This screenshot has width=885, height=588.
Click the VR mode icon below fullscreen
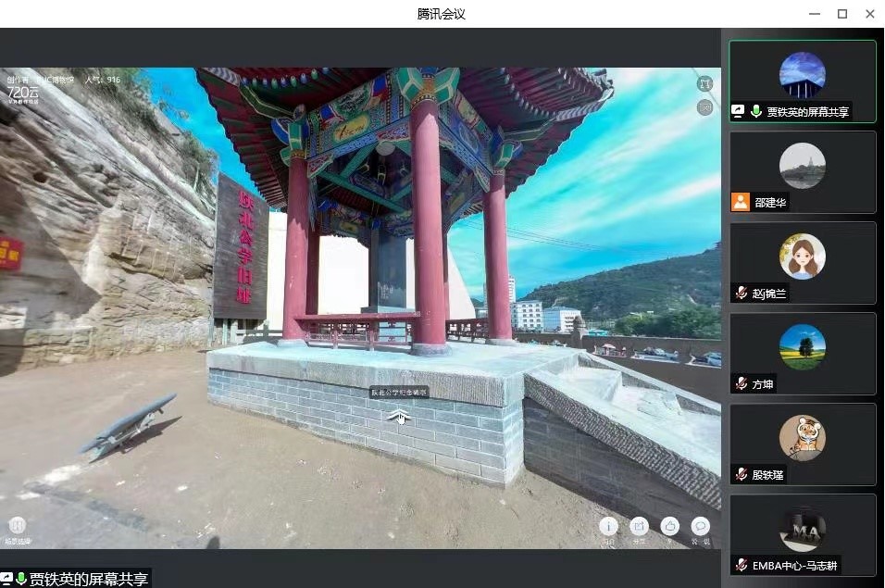coord(705,107)
